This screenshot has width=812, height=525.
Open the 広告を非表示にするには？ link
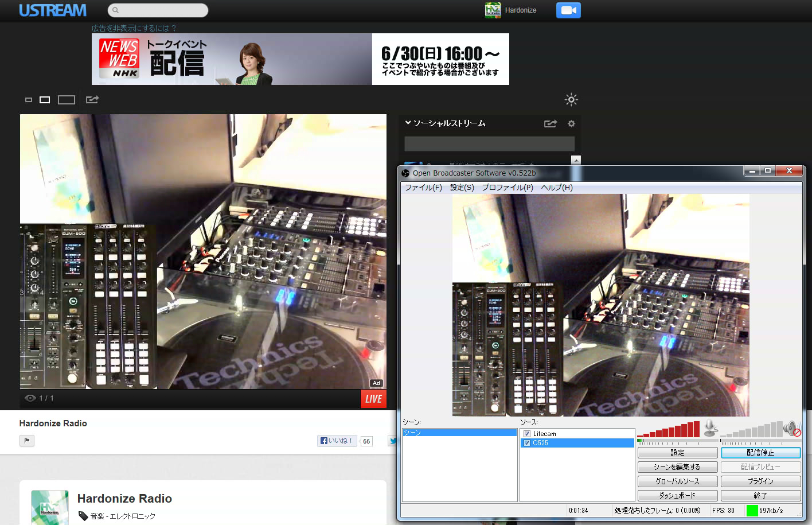pyautogui.click(x=134, y=28)
